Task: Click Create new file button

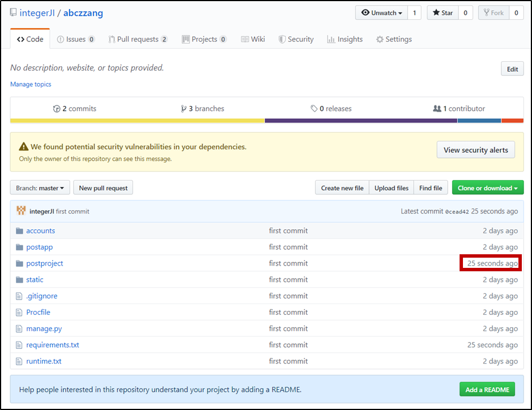Action: click(x=342, y=187)
